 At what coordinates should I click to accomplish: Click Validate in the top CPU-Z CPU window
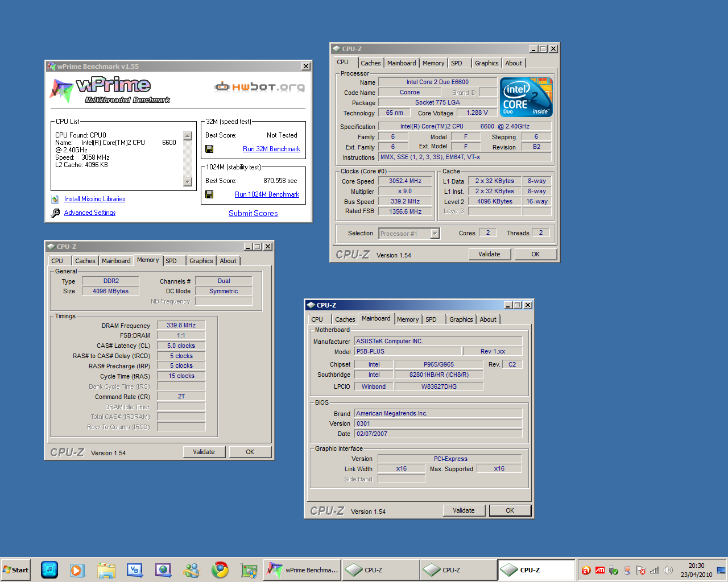[489, 254]
